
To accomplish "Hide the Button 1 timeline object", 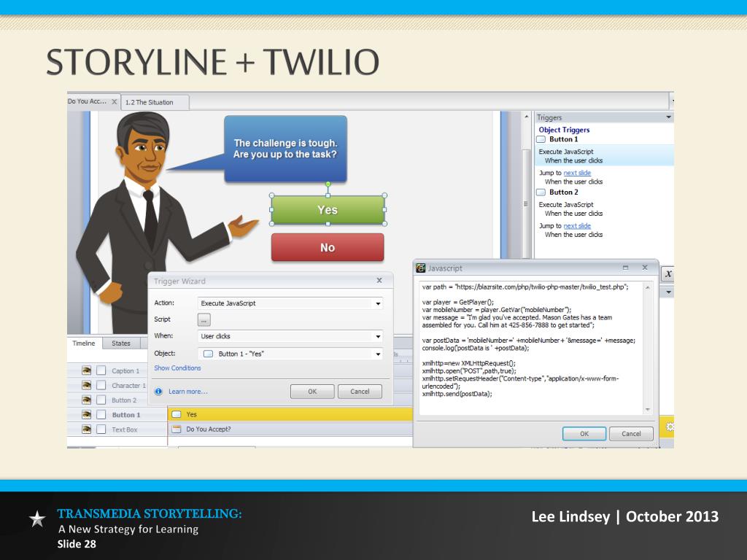I will [86, 414].
